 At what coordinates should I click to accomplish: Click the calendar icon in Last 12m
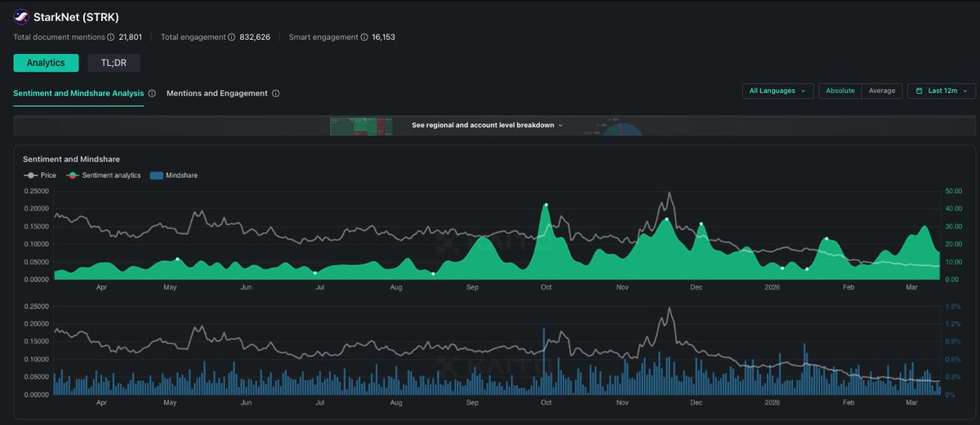(920, 91)
